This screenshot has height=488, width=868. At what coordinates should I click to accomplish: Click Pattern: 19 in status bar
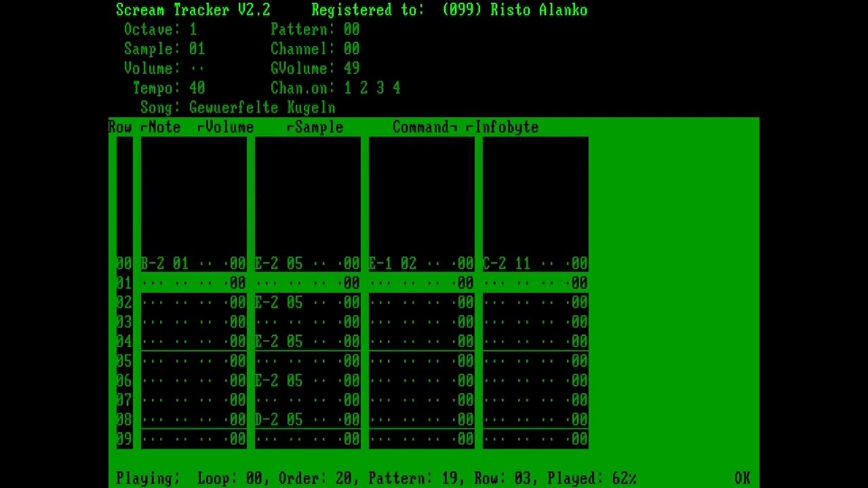tap(413, 479)
